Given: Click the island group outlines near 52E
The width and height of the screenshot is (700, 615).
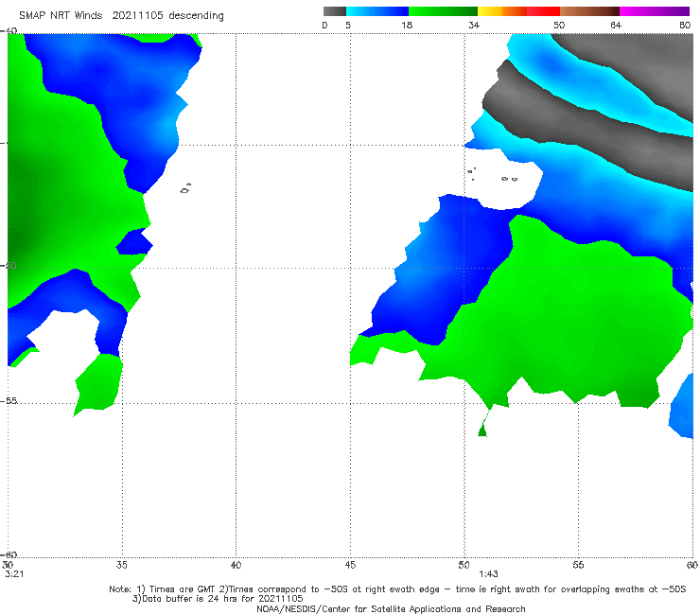Looking at the screenshot, I should pyautogui.click(x=492, y=175).
